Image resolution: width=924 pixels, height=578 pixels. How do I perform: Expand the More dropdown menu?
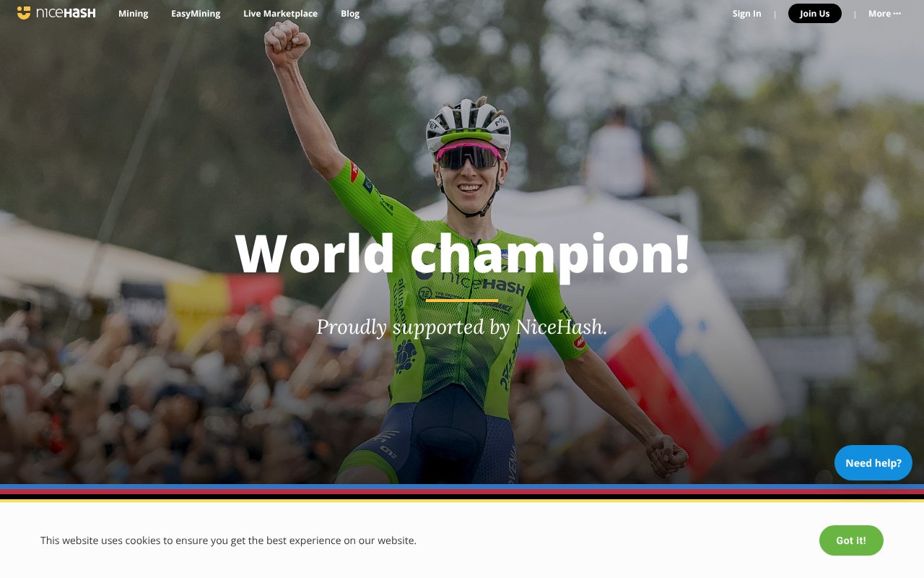(x=884, y=14)
